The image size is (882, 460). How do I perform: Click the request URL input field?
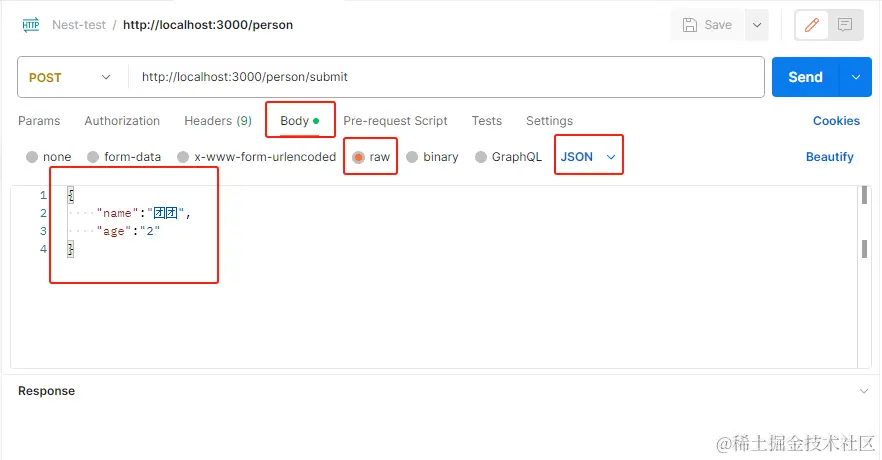[x=446, y=77]
